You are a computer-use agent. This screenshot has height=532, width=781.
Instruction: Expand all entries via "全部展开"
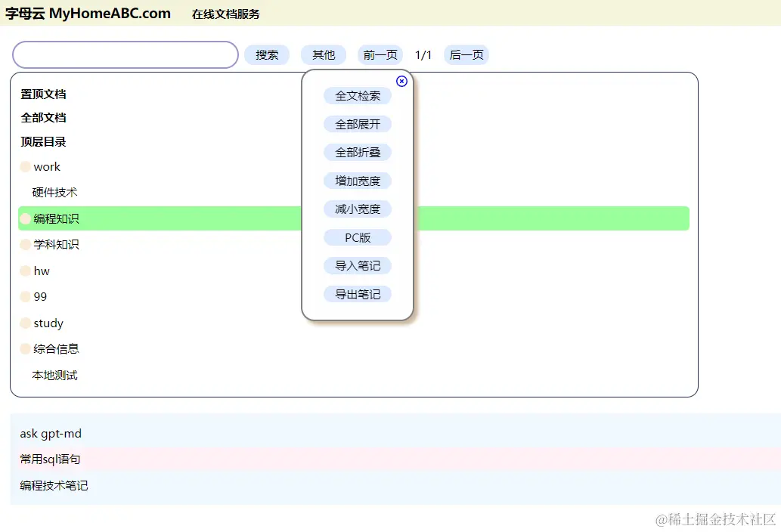[357, 123]
